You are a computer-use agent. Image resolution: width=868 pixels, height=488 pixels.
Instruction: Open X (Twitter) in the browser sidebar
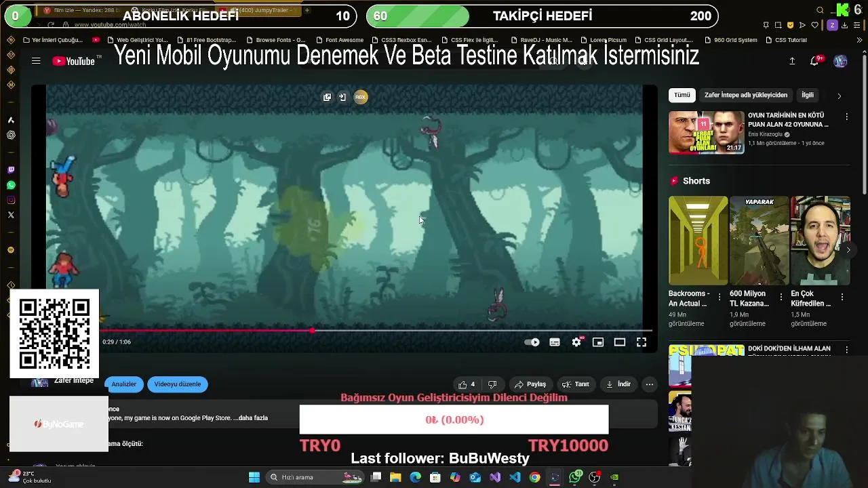pyautogui.click(x=11, y=215)
